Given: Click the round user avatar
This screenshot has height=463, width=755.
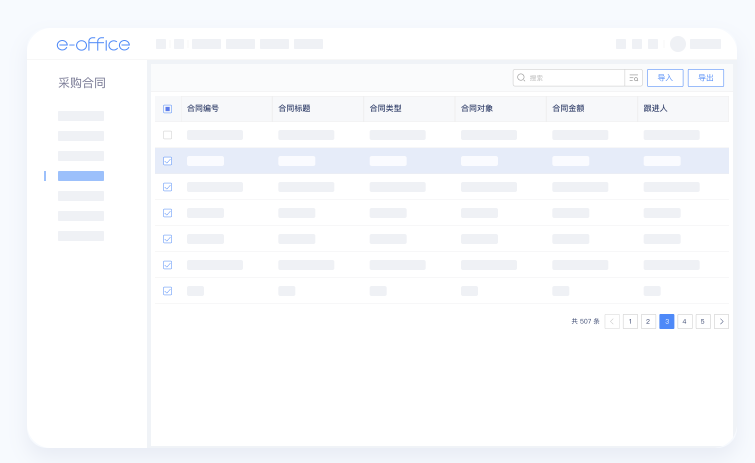Looking at the screenshot, I should (x=678, y=44).
